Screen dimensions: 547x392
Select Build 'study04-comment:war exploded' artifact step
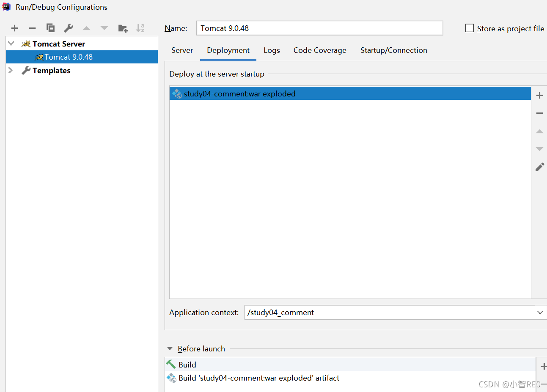pyautogui.click(x=350, y=378)
